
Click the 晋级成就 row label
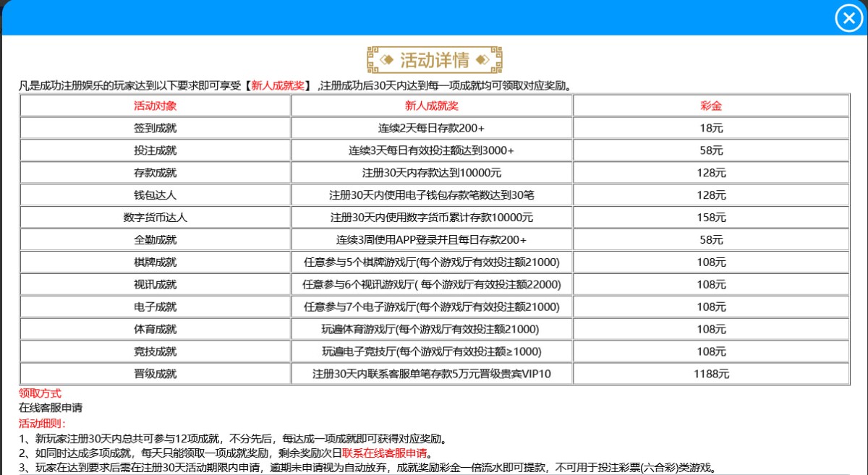pyautogui.click(x=156, y=374)
